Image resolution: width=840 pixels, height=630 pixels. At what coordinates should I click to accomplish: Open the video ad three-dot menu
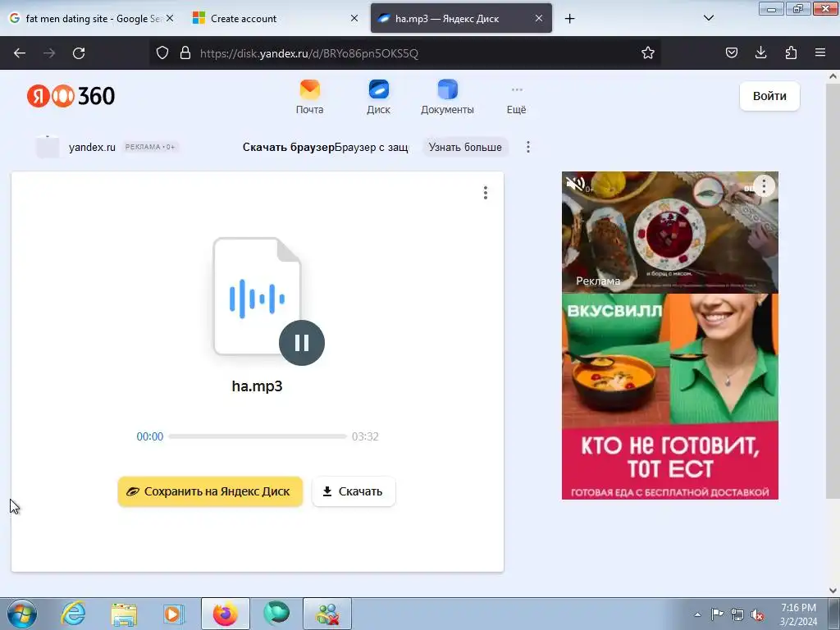(764, 186)
